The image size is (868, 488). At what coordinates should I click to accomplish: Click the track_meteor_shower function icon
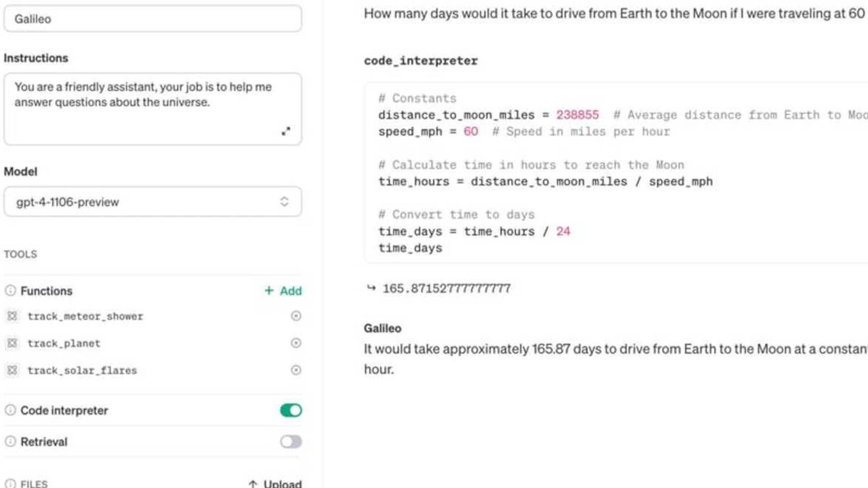point(12,316)
